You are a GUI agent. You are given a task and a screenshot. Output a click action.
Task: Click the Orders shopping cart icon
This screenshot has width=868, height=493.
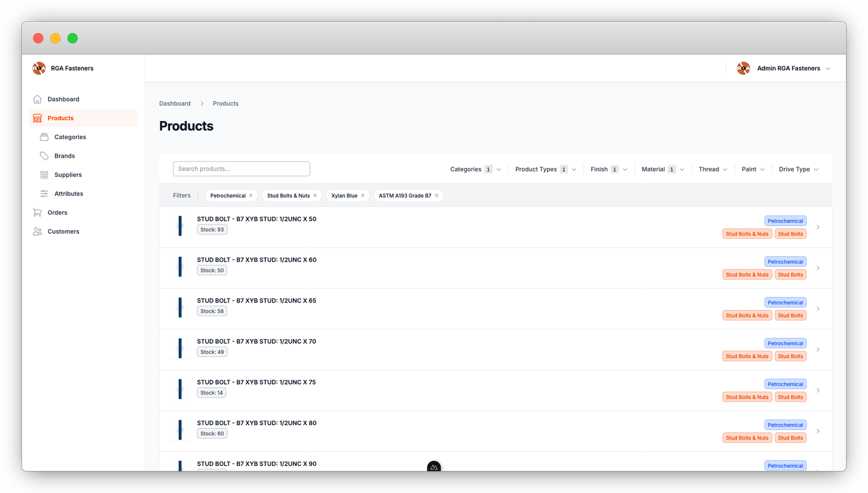(x=37, y=212)
